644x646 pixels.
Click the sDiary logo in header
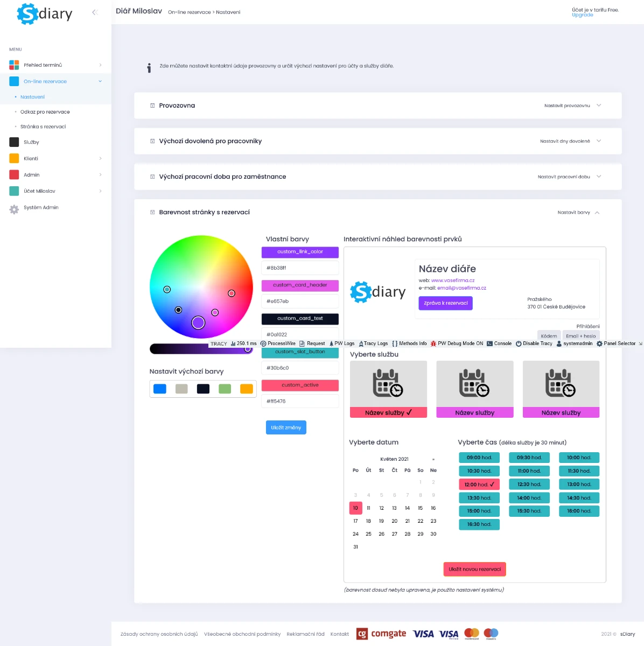click(45, 13)
